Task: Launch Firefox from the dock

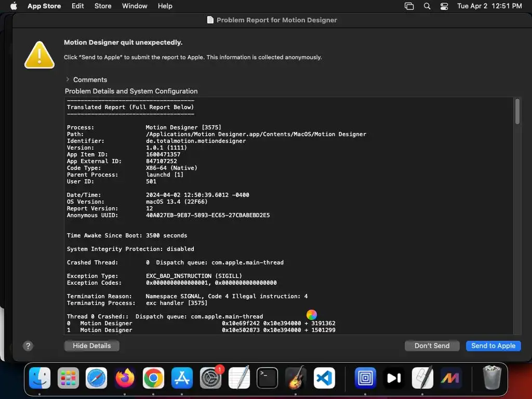Action: pyautogui.click(x=125, y=378)
